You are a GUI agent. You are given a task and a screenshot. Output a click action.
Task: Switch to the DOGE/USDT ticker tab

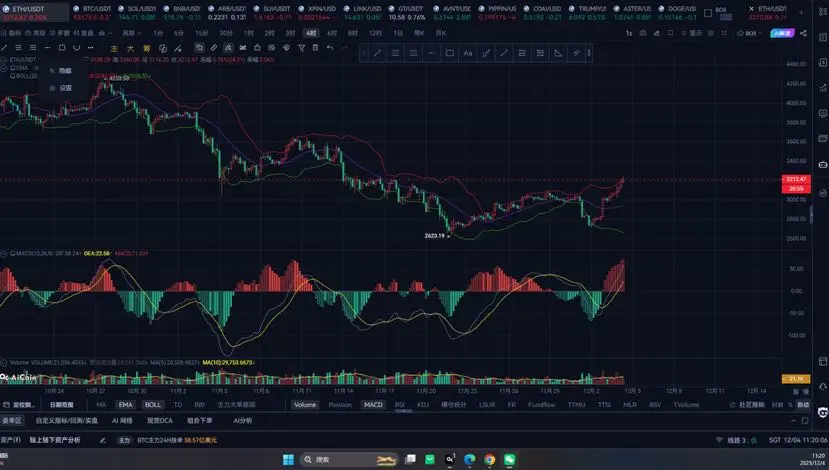coord(677,13)
